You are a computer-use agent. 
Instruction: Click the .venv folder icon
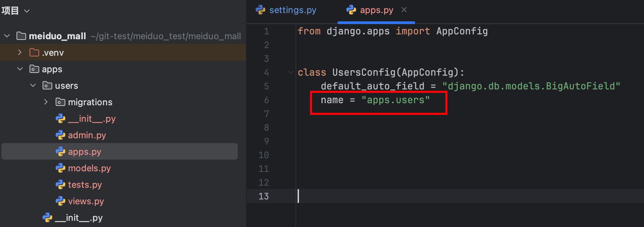[34, 53]
